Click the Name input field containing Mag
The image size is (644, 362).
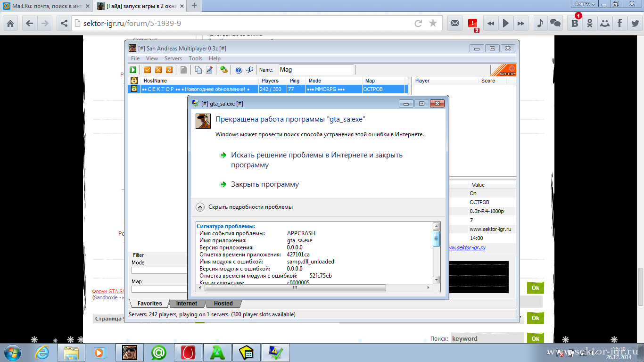coord(316,70)
